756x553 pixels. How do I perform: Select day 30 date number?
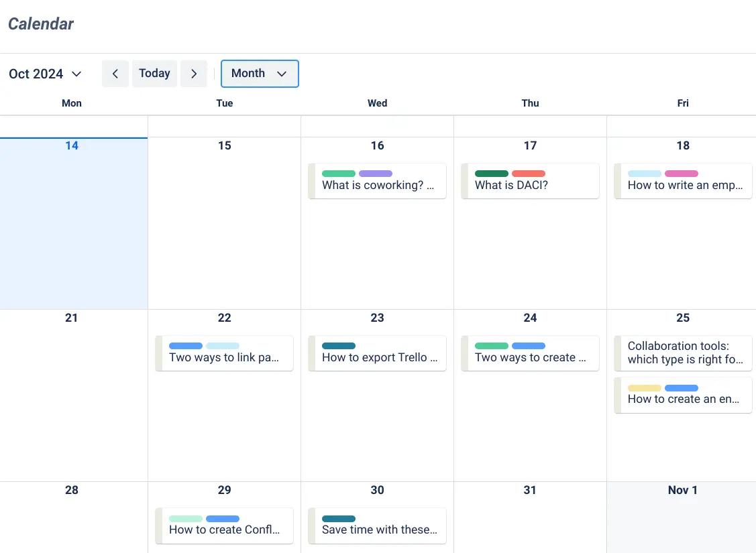377,490
